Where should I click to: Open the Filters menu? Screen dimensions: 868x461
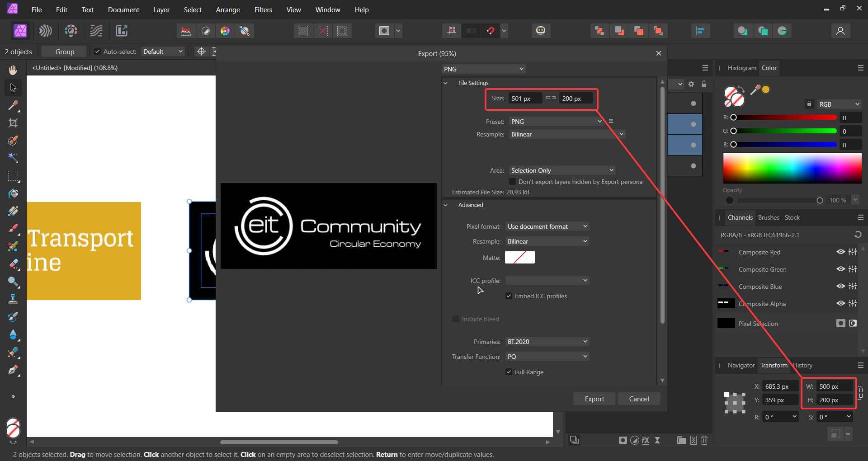tap(263, 9)
